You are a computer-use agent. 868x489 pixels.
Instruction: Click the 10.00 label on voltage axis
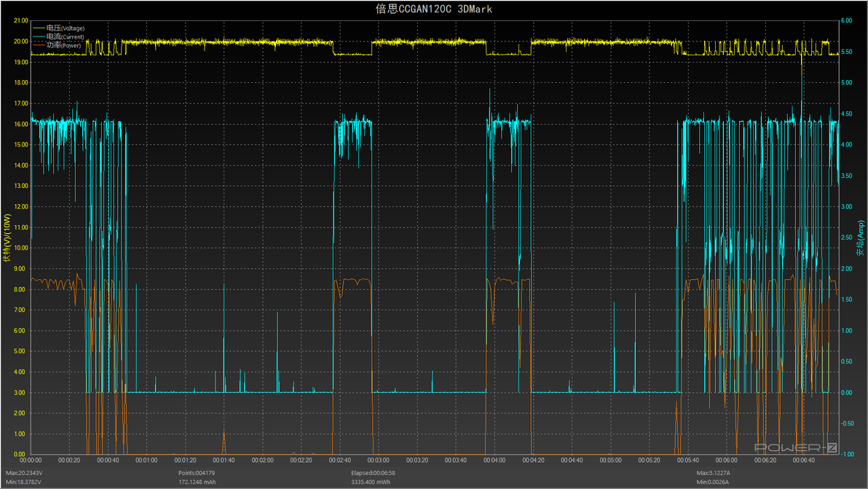[21, 248]
